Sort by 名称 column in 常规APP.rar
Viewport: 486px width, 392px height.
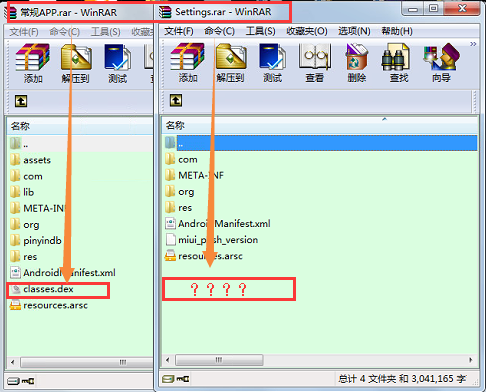click(x=80, y=126)
